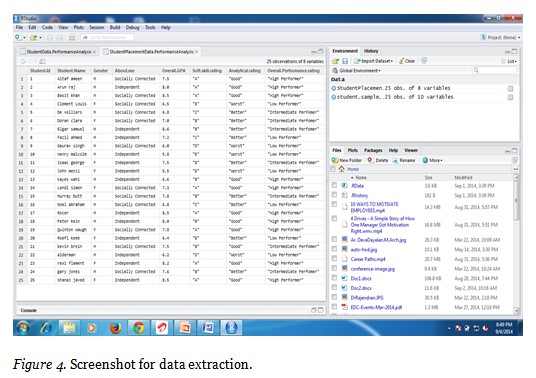Open the Windows Start button
536x378 pixels.
23,328
